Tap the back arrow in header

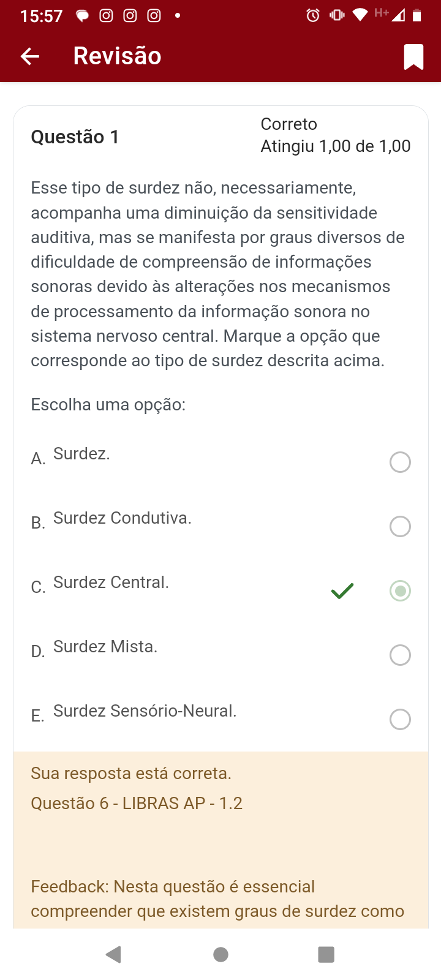pos(29,56)
